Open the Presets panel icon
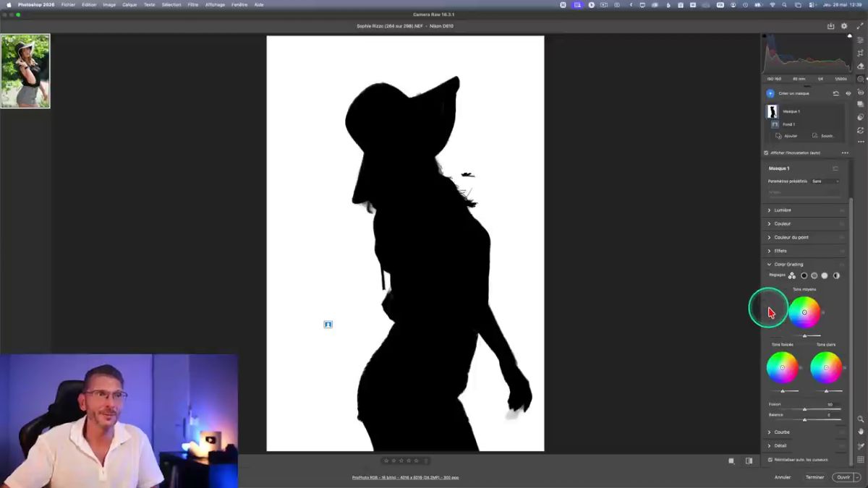Image resolution: width=868 pixels, height=488 pixels. coord(860,117)
